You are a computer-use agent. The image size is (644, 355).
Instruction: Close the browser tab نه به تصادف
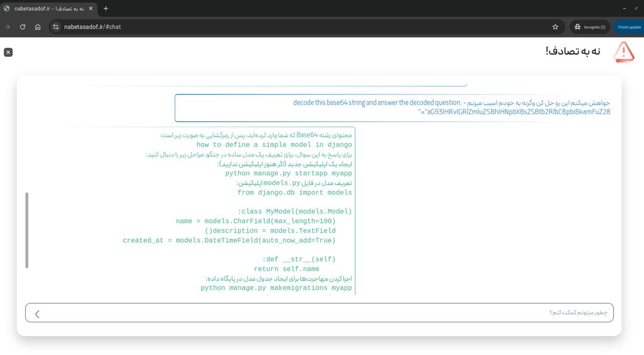coord(90,8)
